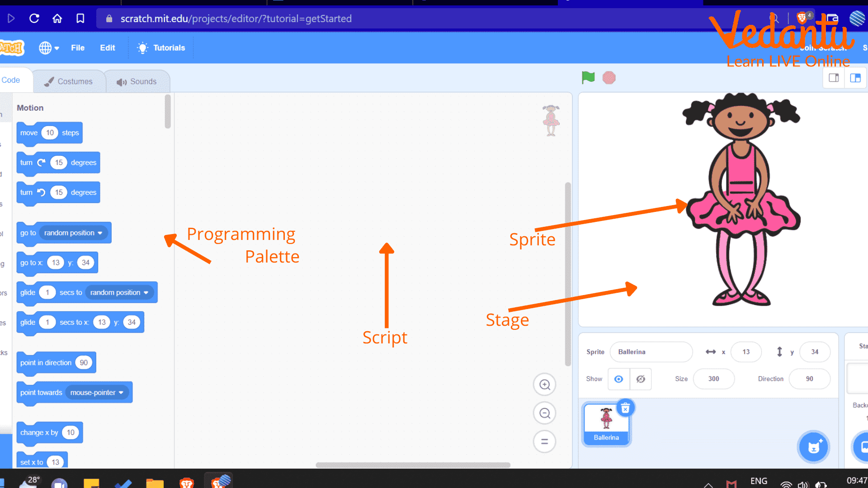Select the Costumes tab
The image size is (868, 488).
[69, 81]
